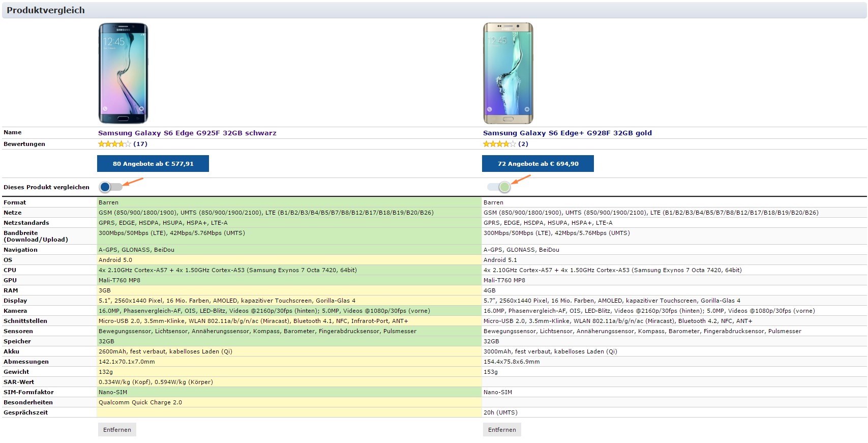Click the 72 Angebote ab € 694,90 button
The width and height of the screenshot is (868, 443).
[538, 164]
